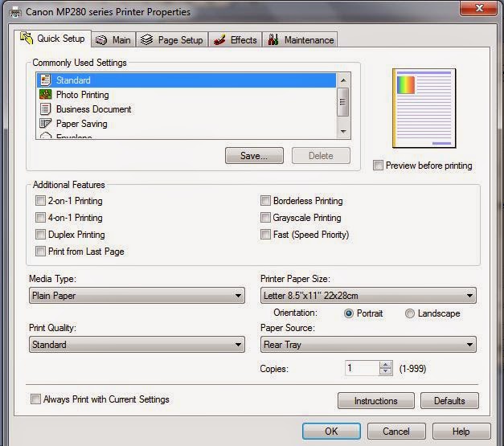Screen dimensions: 504x446
Task: Increase the number of copies
Action: [x=385, y=365]
